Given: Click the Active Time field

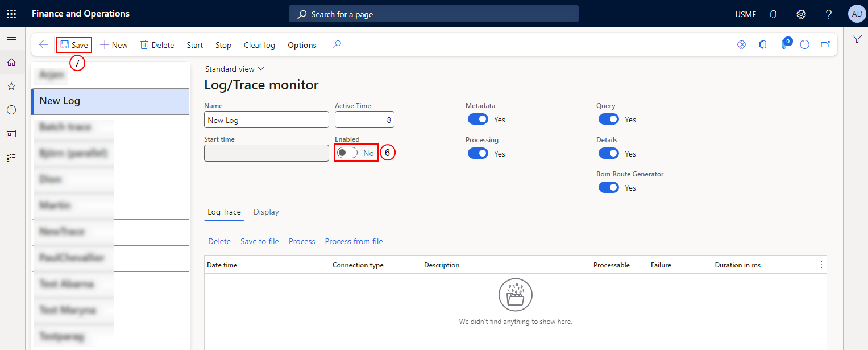Looking at the screenshot, I should (364, 120).
